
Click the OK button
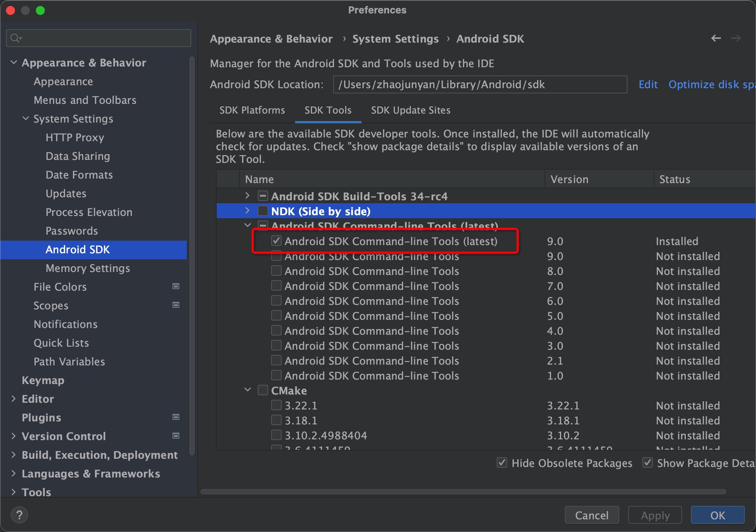(718, 515)
